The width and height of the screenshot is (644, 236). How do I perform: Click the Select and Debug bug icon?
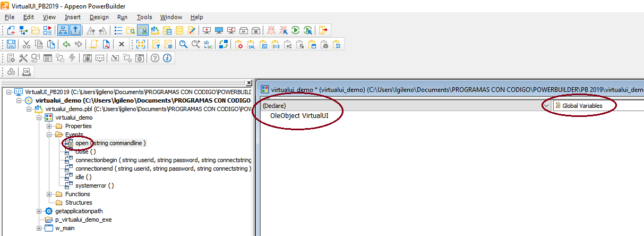tap(284, 30)
